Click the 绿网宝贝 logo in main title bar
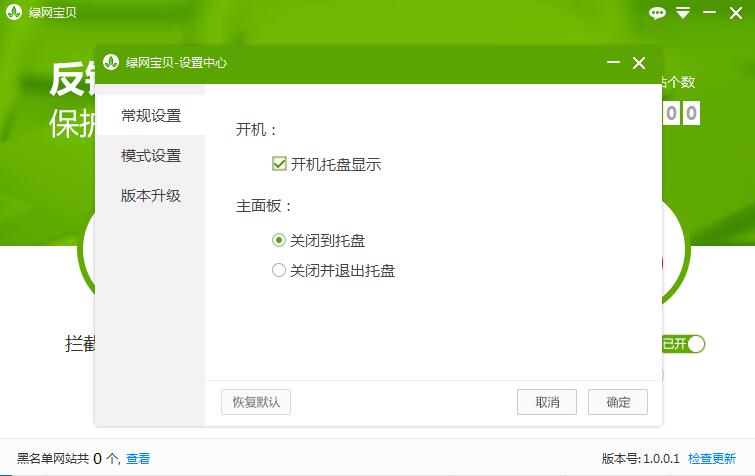 tap(14, 12)
